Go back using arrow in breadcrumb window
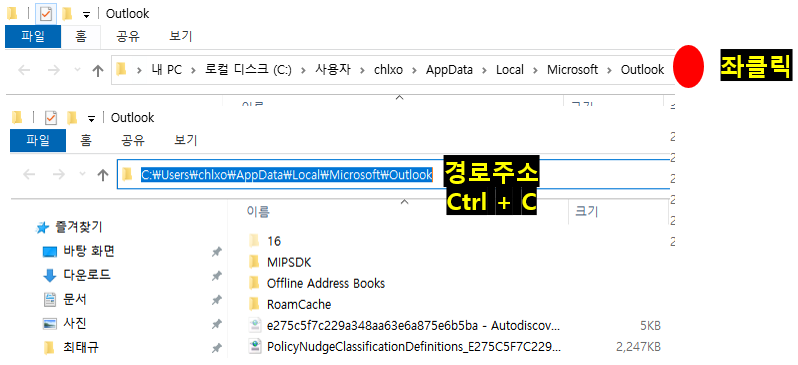This screenshot has width=798, height=365. tap(24, 70)
